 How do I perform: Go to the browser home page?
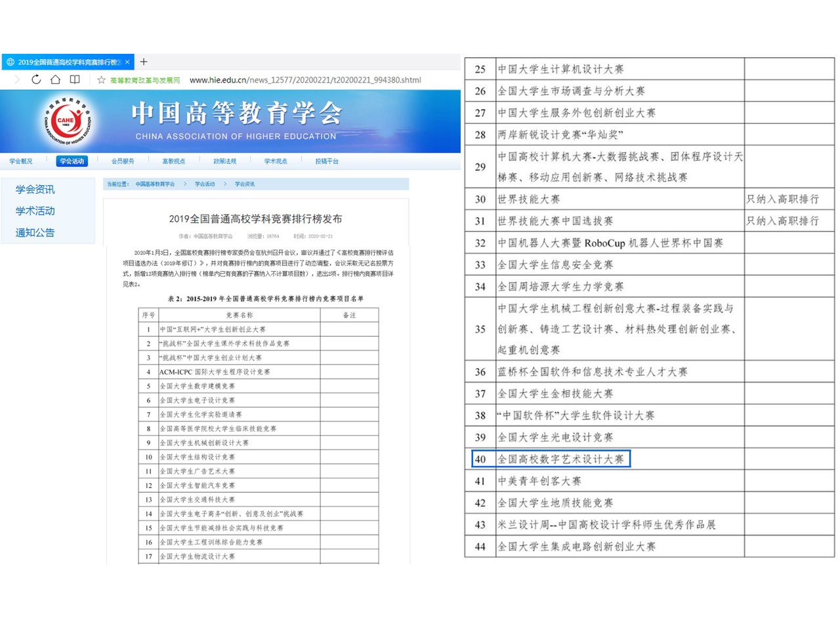tap(55, 79)
